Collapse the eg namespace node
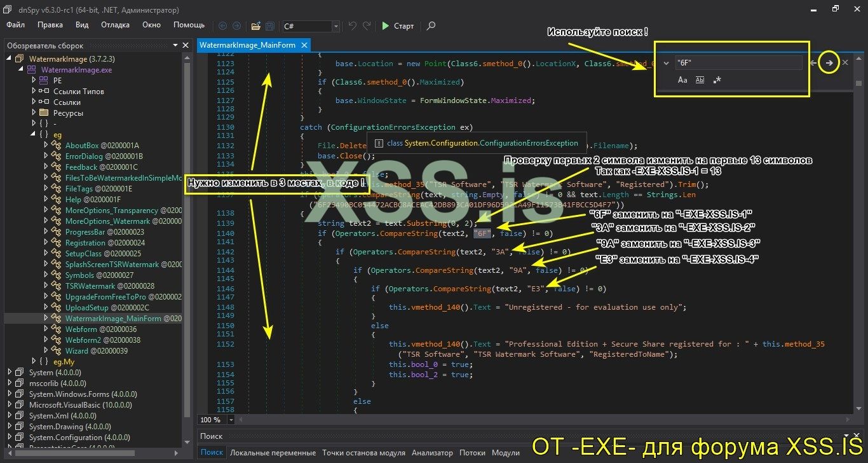This screenshot has width=868, height=463. (34, 134)
